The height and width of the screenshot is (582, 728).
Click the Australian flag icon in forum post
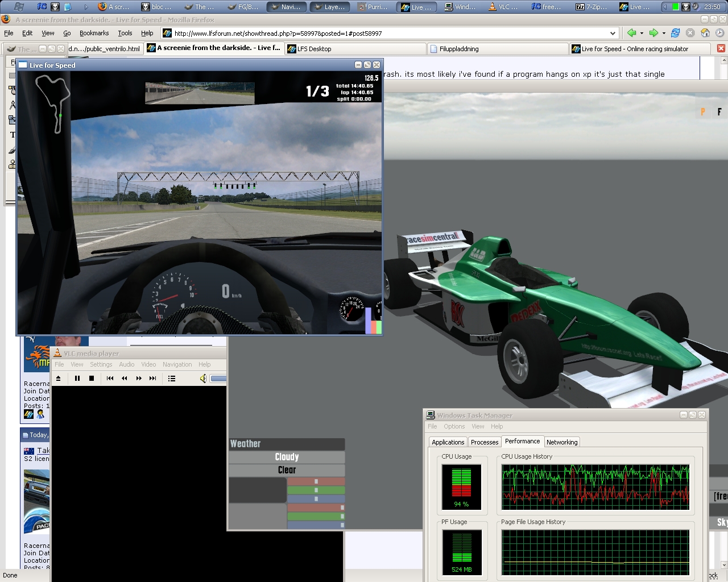pos(29,451)
